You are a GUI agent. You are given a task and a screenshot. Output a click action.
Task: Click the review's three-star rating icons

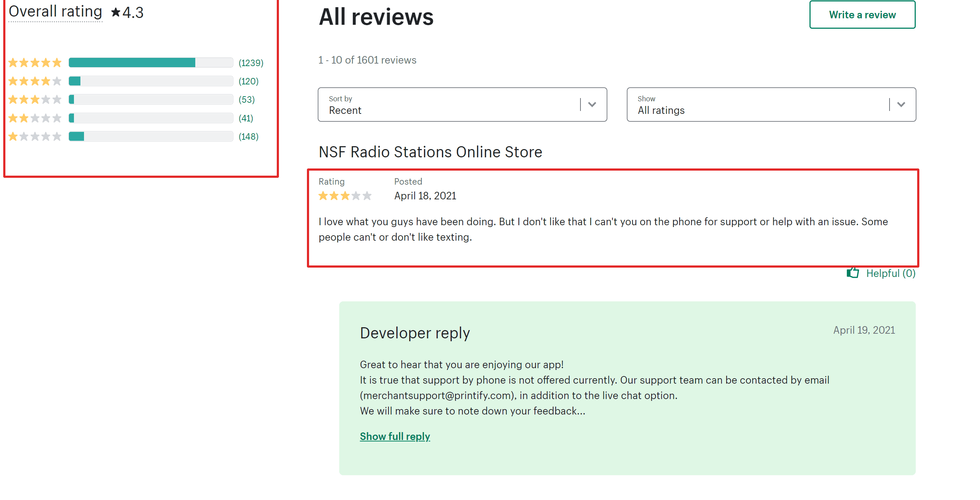[x=345, y=196]
